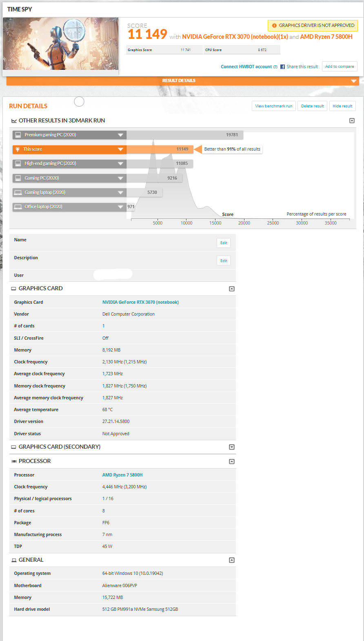Click hard drive value PM991a NVMe Samsung 512GB
The height and width of the screenshot is (641, 364).
140,609
